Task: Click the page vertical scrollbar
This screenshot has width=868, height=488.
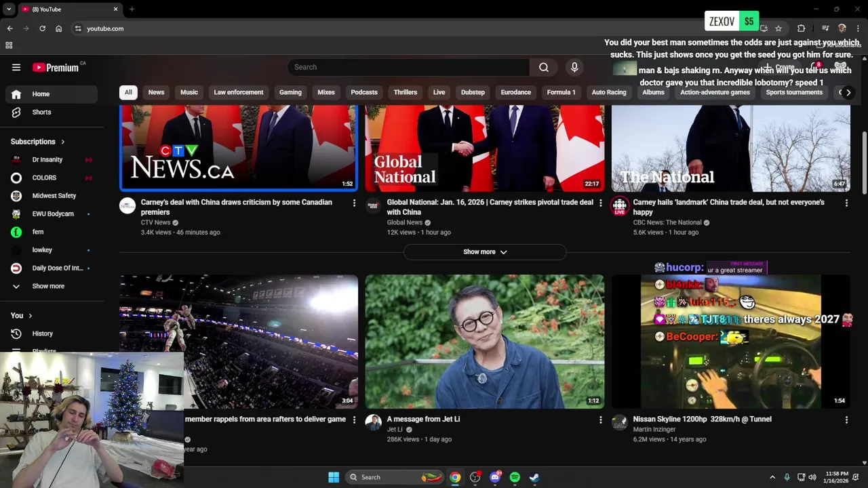Action: (x=864, y=163)
